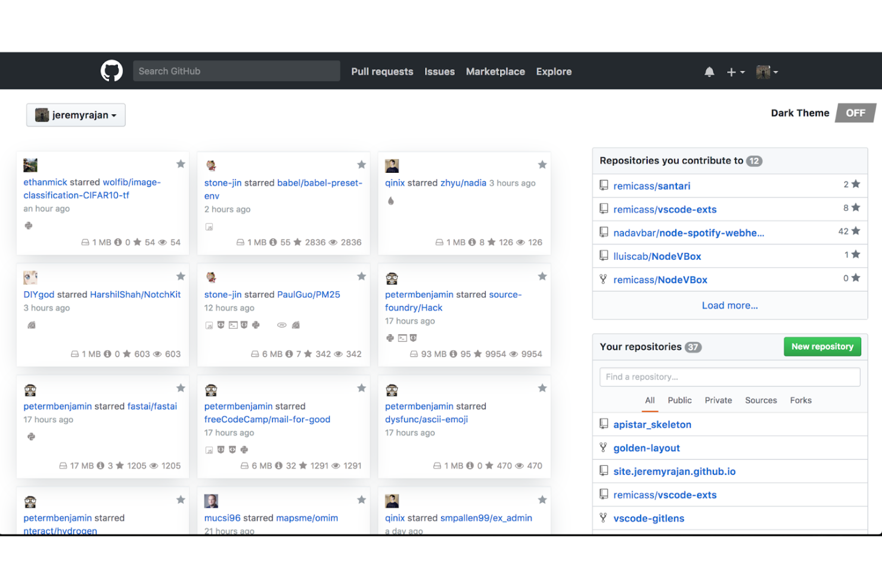Open the PaulGuo/PM25 repository link
This screenshot has width=882, height=588.
click(x=309, y=294)
